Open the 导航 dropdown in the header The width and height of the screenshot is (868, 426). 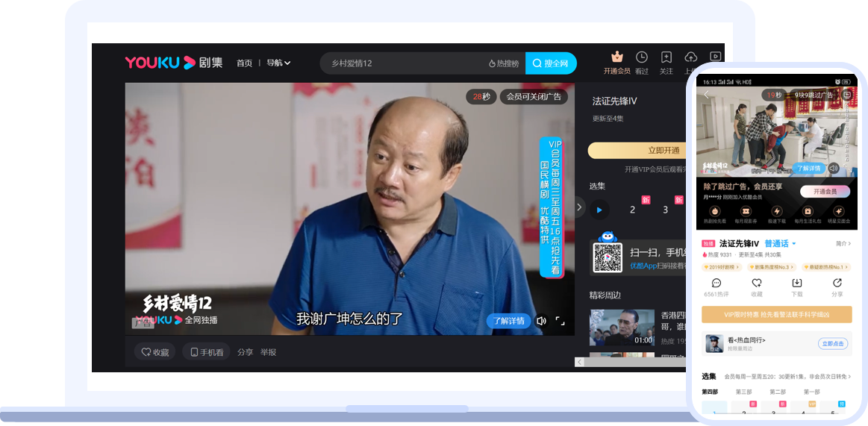[x=278, y=63]
